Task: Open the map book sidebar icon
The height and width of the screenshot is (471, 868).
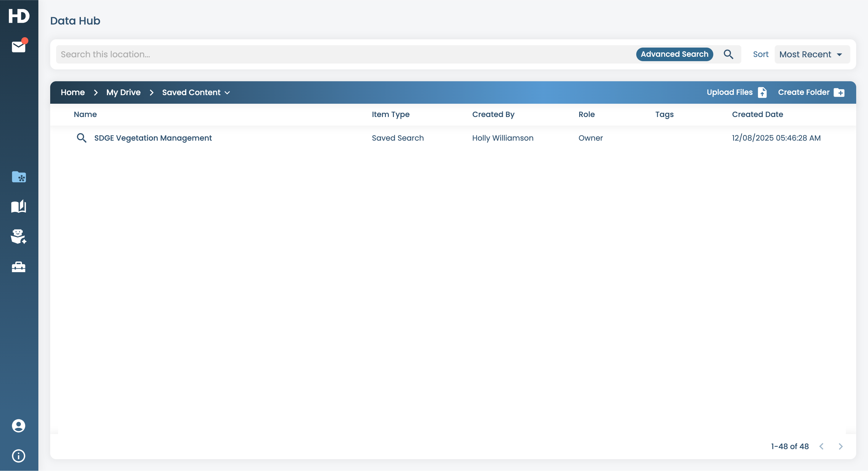Action: (19, 206)
